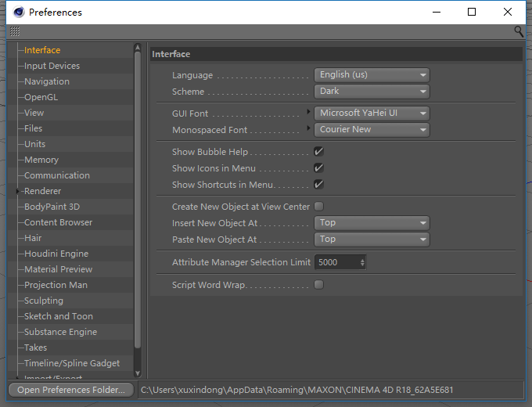Select Renderer category
This screenshot has height=407, width=532.
(x=42, y=191)
